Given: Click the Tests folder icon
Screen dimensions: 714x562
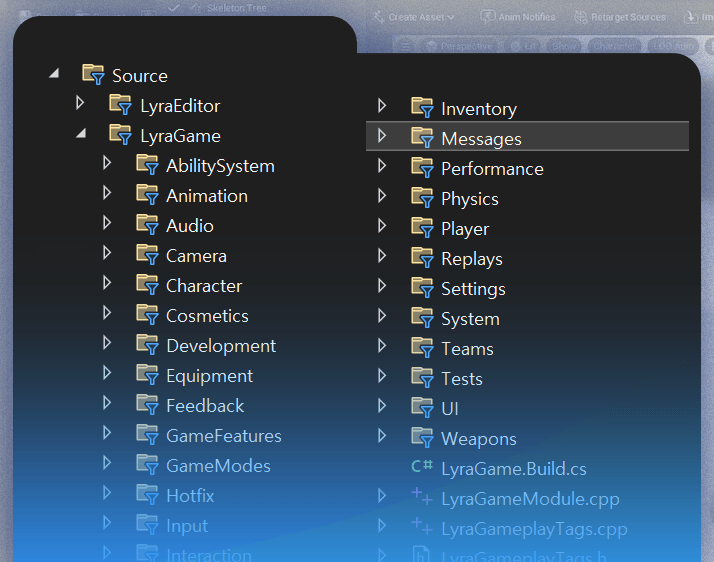Looking at the screenshot, I should click(x=423, y=378).
